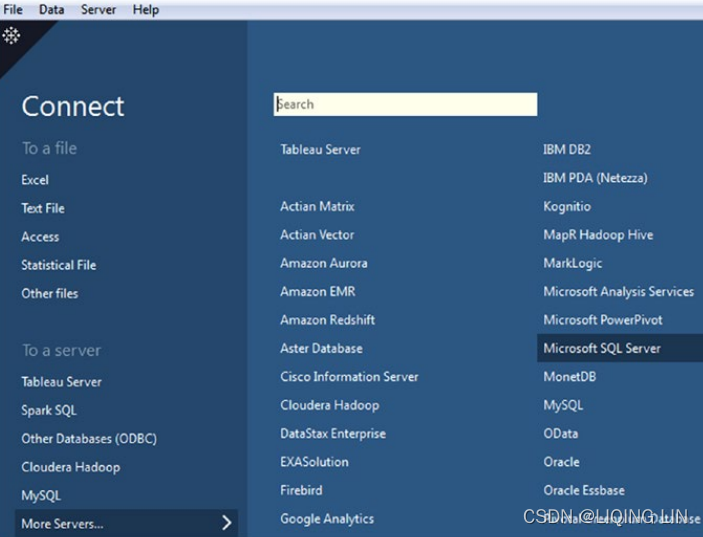Select Cisco Information Server connector

point(349,377)
